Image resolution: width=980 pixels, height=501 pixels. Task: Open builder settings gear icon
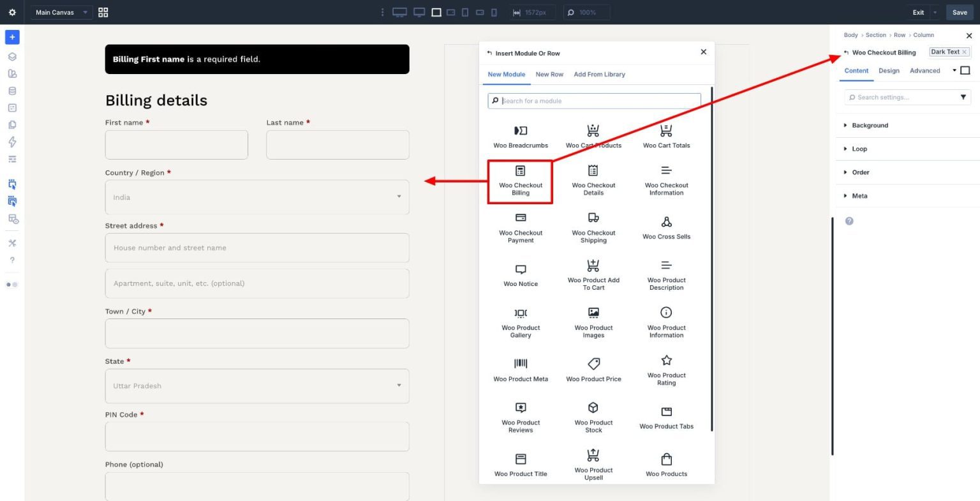[x=12, y=12]
